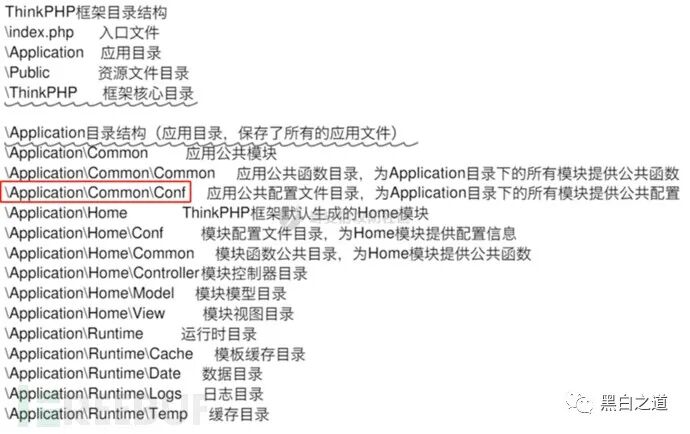Select the \index.php entry line
Viewport: 690px width, 434px height.
tap(82, 32)
